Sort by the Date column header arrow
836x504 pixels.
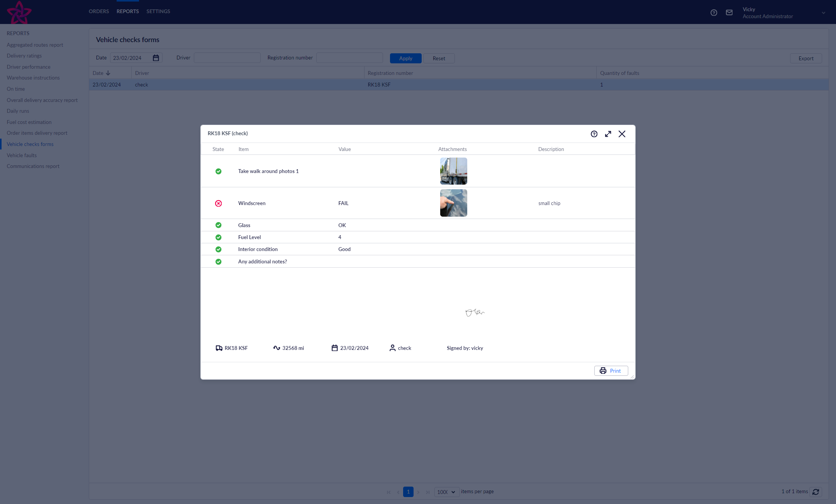coord(108,73)
